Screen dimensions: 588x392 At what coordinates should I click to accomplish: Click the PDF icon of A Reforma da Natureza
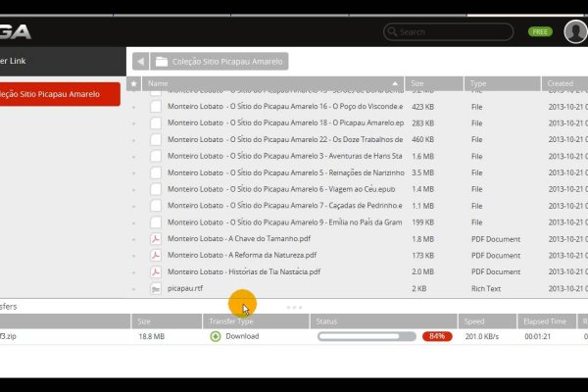pyautogui.click(x=155, y=256)
